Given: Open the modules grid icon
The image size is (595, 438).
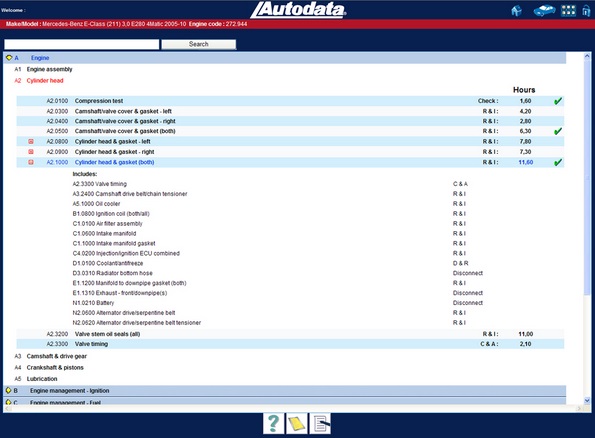Looking at the screenshot, I should [568, 11].
